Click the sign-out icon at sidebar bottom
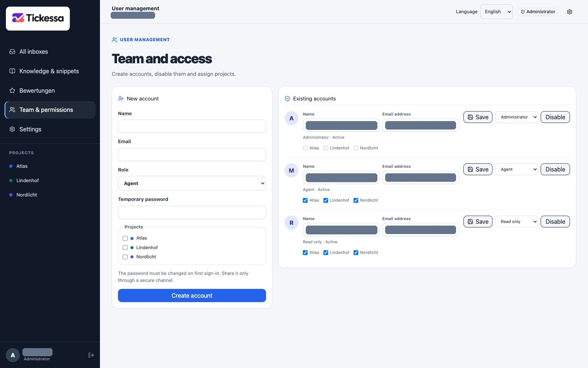Screen dimensions: 588x368 (91, 355)
